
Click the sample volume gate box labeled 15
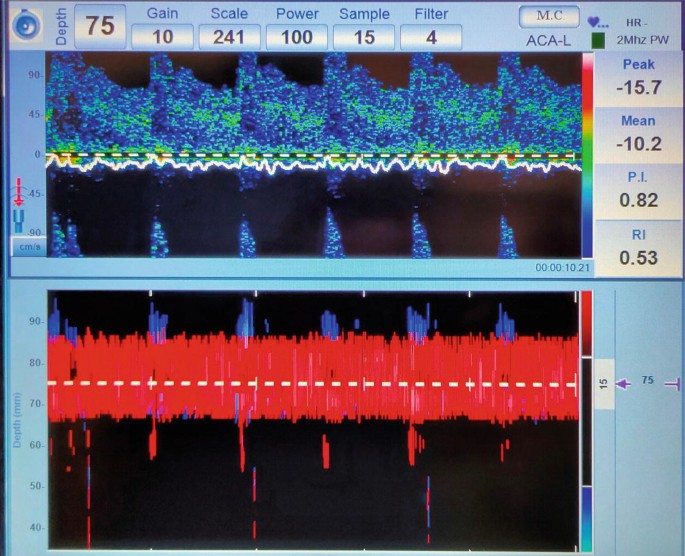click(x=603, y=383)
